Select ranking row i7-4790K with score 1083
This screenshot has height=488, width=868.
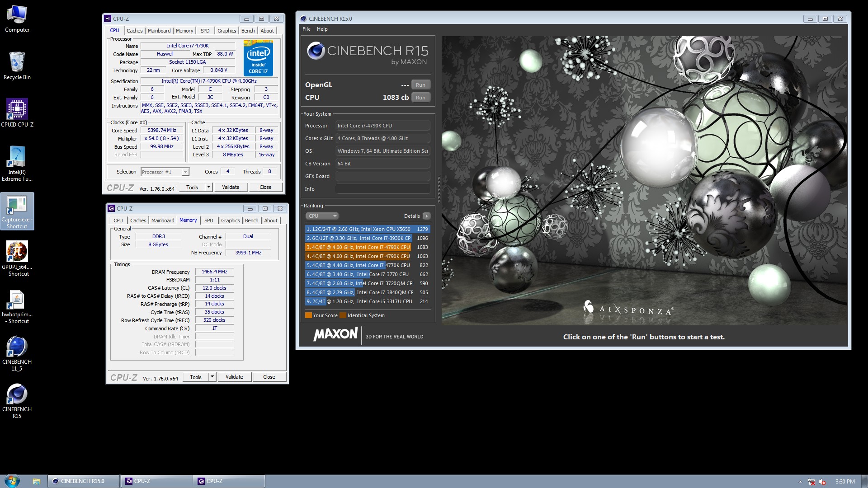tap(367, 247)
